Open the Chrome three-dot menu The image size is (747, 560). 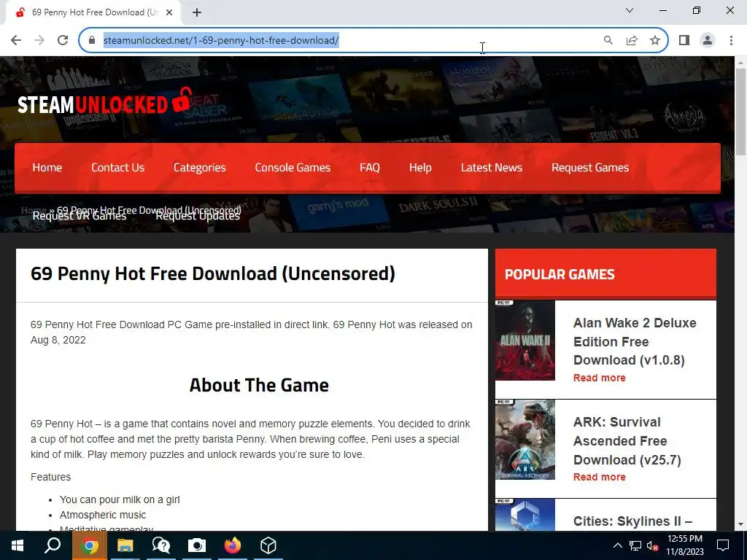pos(731,41)
